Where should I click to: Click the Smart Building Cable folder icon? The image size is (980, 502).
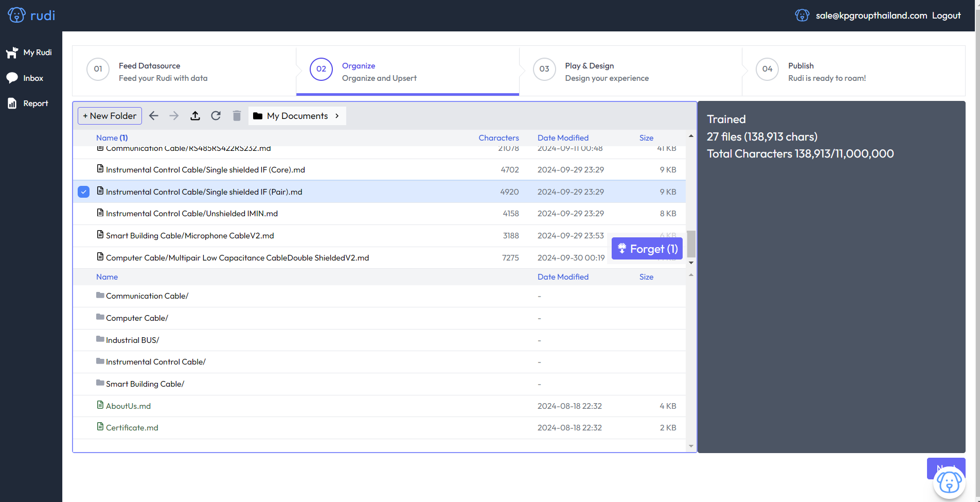click(x=100, y=383)
